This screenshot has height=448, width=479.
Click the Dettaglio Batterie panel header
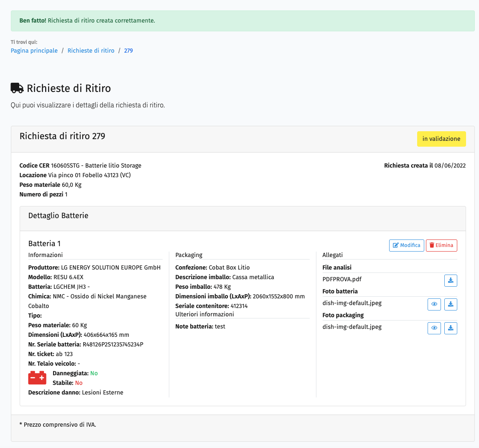pos(58,216)
